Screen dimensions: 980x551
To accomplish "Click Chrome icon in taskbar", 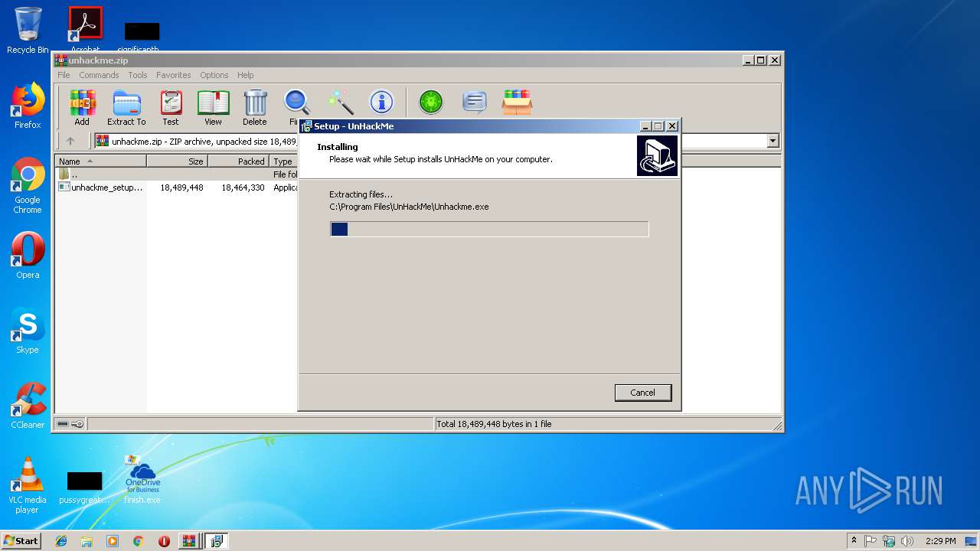I will point(138,541).
